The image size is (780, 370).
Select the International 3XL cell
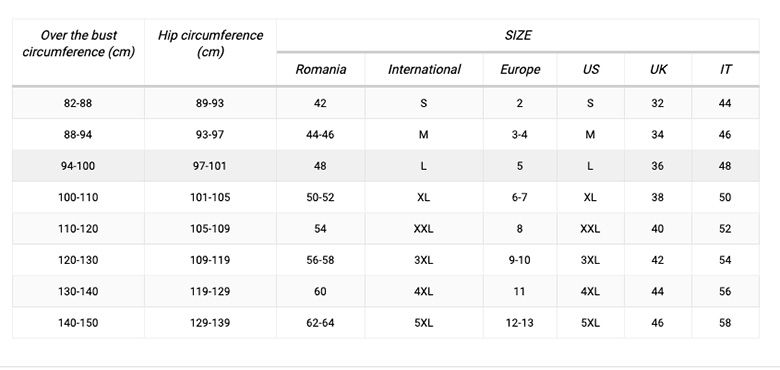tap(423, 260)
